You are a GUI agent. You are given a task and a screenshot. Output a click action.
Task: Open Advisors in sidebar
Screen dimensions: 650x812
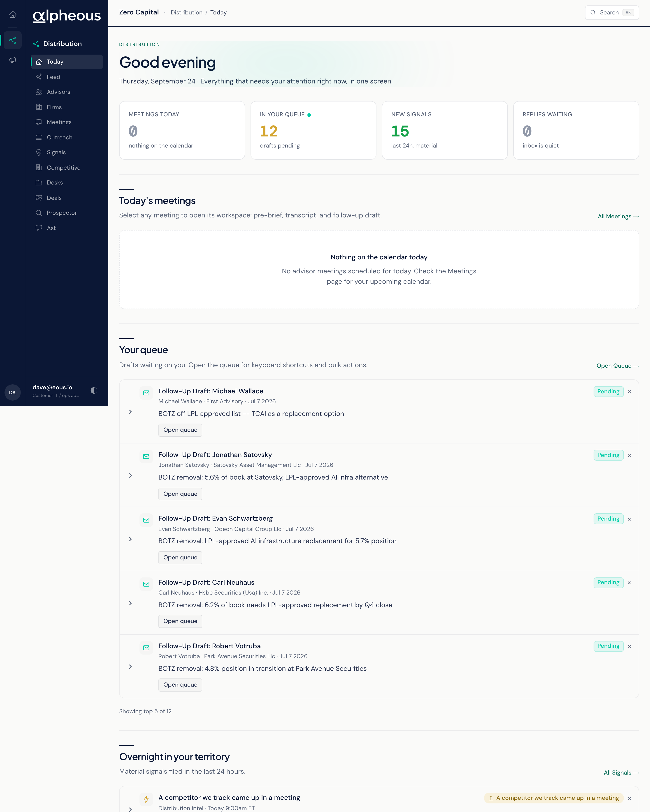point(67,92)
